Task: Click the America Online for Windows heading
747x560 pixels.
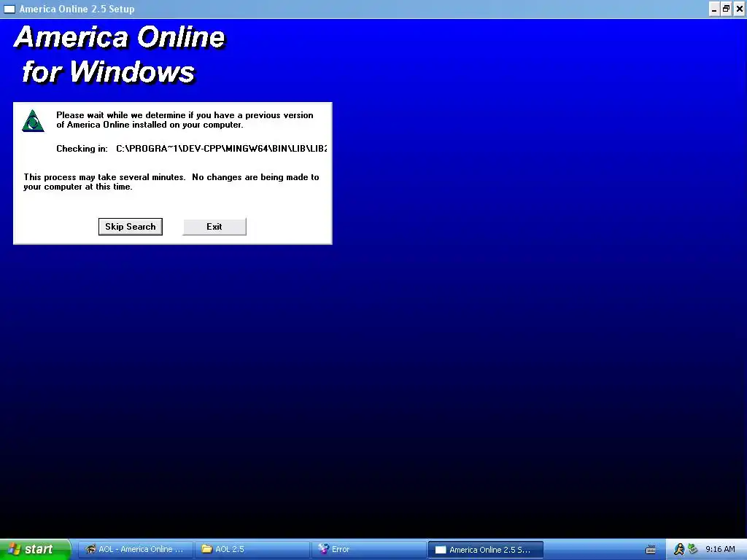Action: (x=119, y=54)
